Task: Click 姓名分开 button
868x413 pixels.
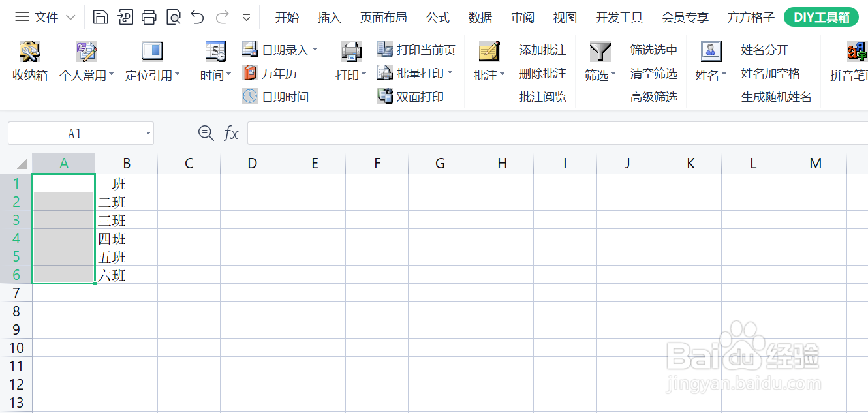Action: tap(765, 50)
